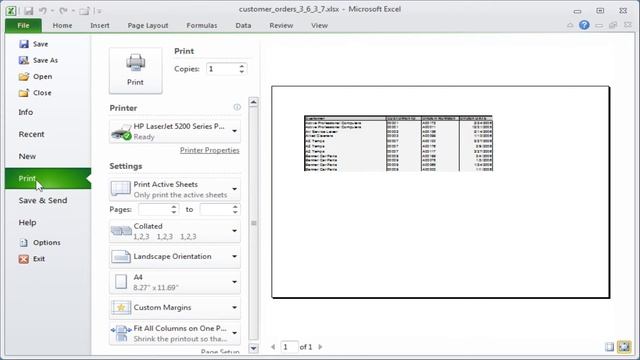Choose Save in the Backstage menu

click(33, 44)
